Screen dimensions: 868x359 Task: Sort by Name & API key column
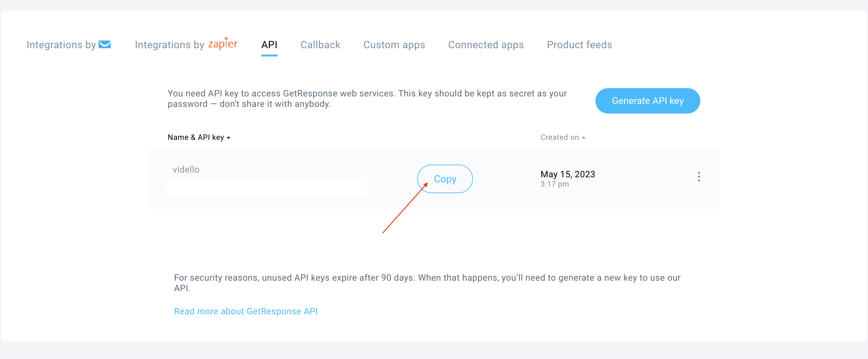199,137
